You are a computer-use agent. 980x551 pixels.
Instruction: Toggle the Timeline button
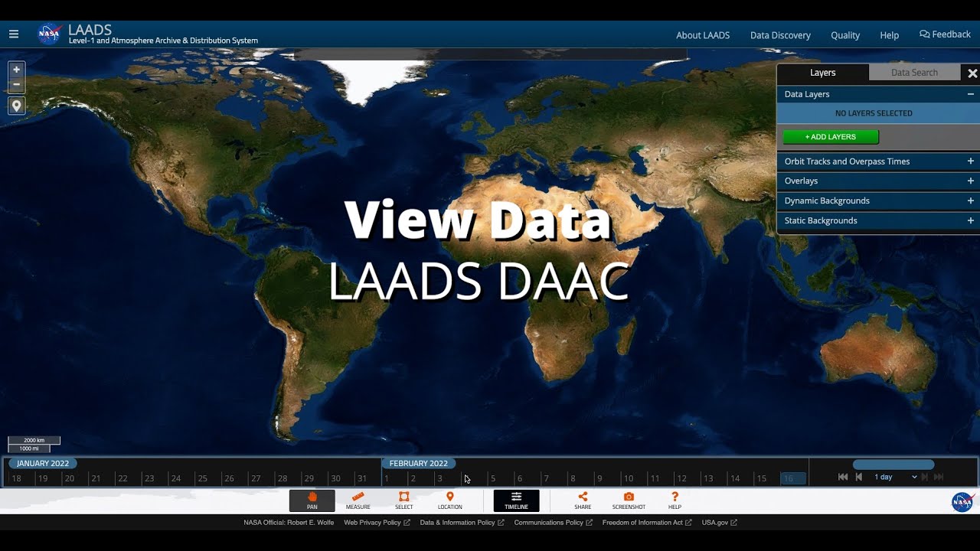click(x=516, y=500)
